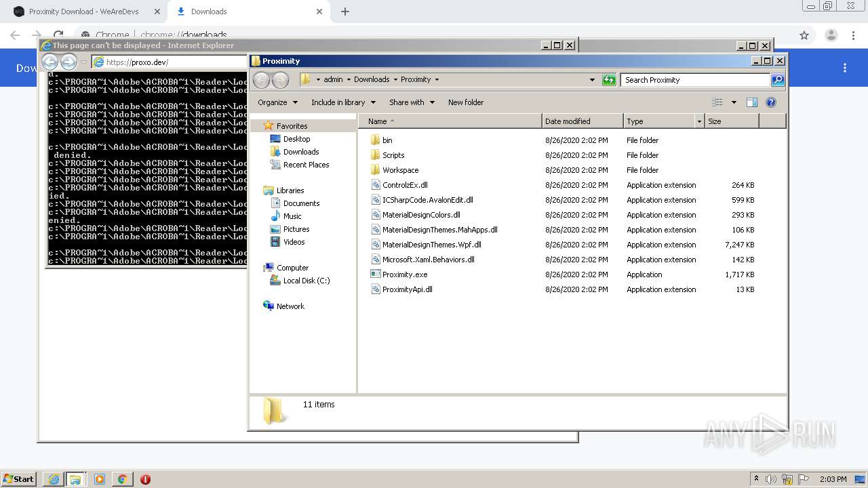Click the Action Center flag tray icon
This screenshot has width=868, height=488.
pyautogui.click(x=804, y=479)
